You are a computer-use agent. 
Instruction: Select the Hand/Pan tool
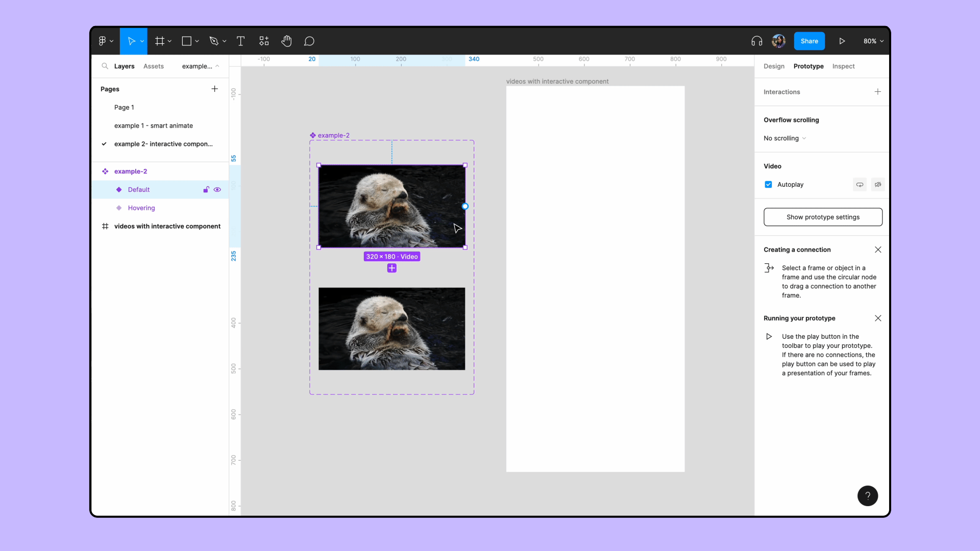pyautogui.click(x=287, y=41)
